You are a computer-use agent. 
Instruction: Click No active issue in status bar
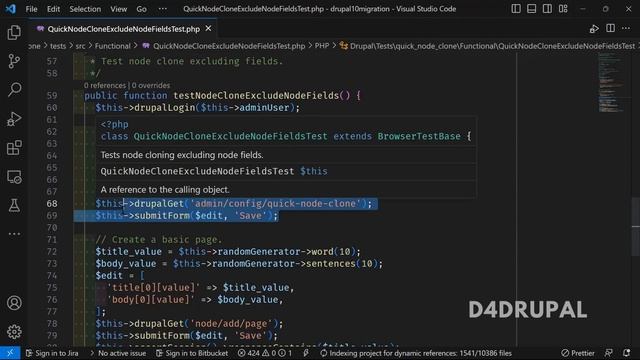click(118, 353)
